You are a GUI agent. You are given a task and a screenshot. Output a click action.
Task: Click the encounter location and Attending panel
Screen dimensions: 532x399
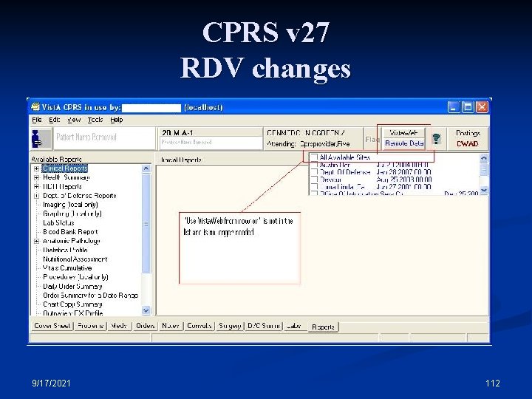tap(313, 138)
